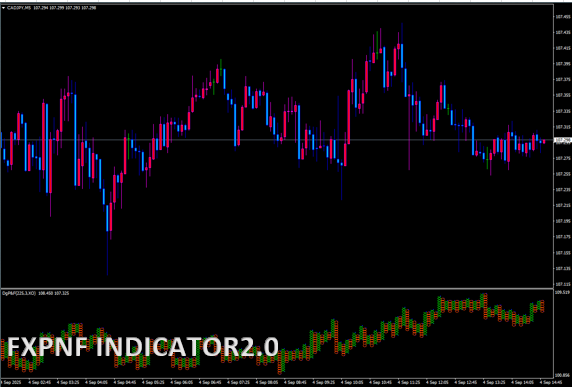The image size is (572, 387).
Task: Click the 107.455 price scale label
Action: 562,16
